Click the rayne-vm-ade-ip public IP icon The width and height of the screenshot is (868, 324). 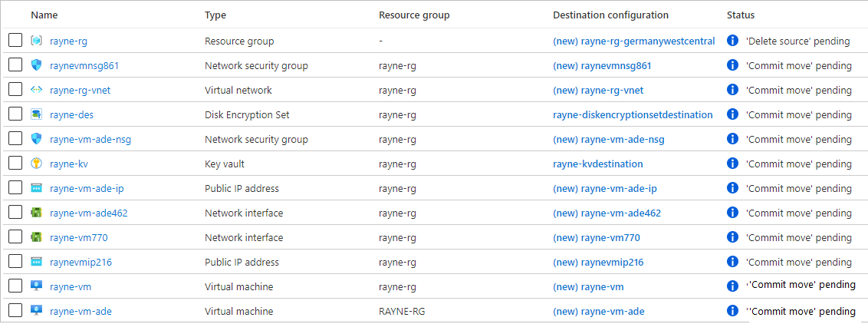point(37,188)
